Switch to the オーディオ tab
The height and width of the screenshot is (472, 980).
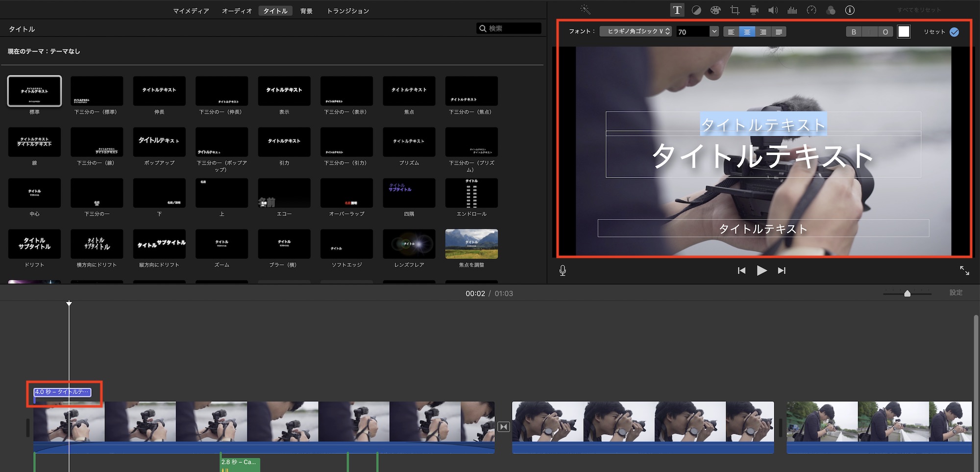coord(237,11)
